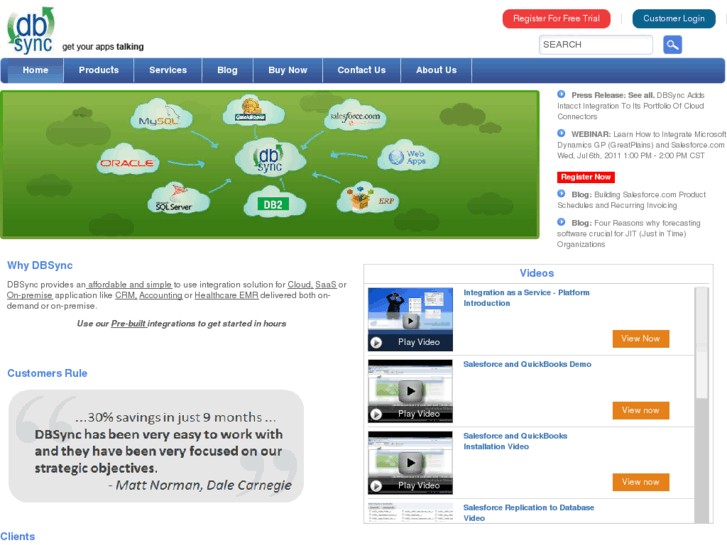Open Salesforce and QuickBooks Demo title link
Image resolution: width=727 pixels, height=545 pixels.
point(527,364)
